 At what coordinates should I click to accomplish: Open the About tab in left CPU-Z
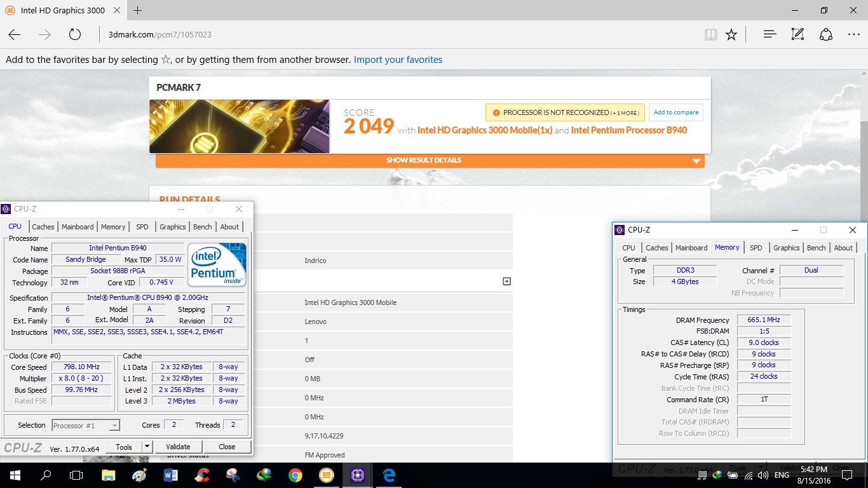pyautogui.click(x=229, y=227)
